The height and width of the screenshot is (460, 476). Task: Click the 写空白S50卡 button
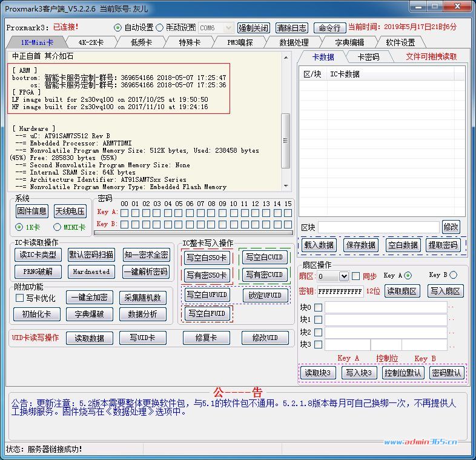coord(207,258)
